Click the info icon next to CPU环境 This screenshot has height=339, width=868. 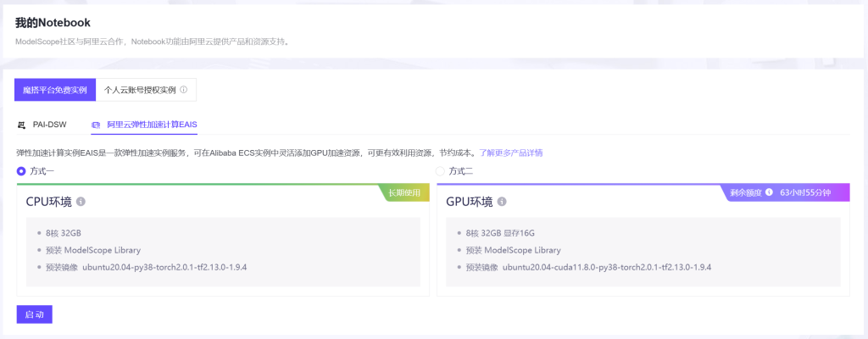(81, 202)
